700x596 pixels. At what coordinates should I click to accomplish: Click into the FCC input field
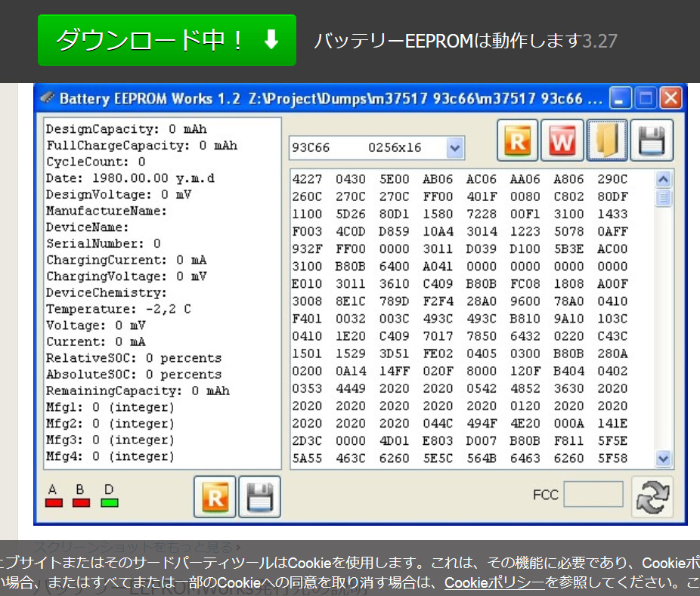pyautogui.click(x=593, y=494)
